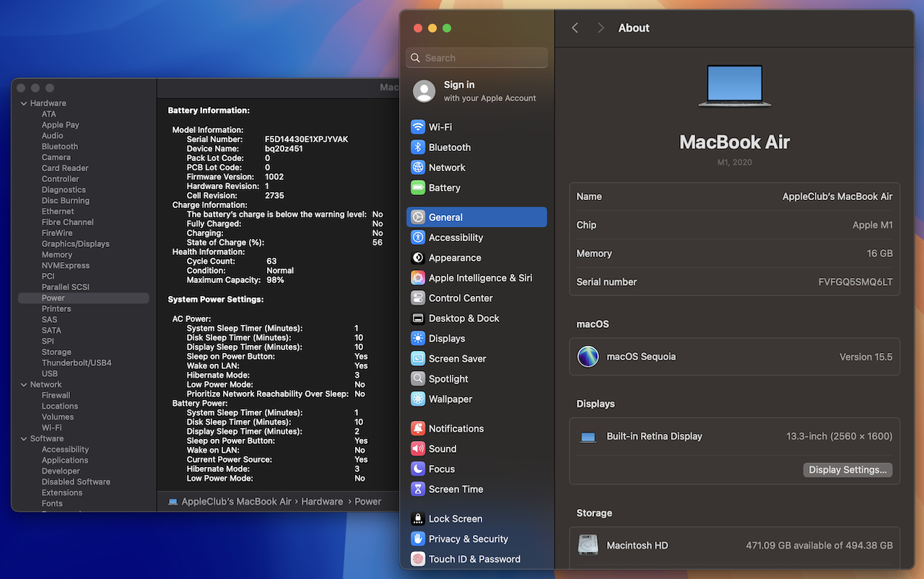The image size is (924, 579).
Task: Open the Sound speaker icon
Action: (418, 449)
